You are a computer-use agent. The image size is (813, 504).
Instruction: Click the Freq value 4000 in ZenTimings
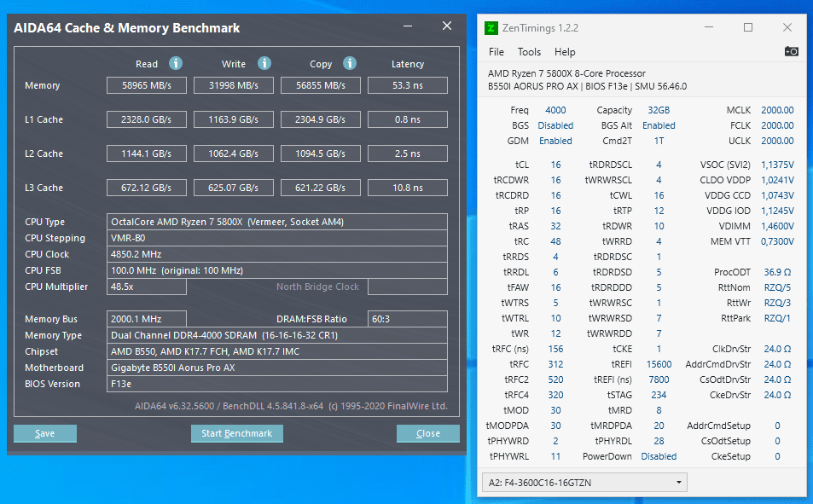coord(555,110)
